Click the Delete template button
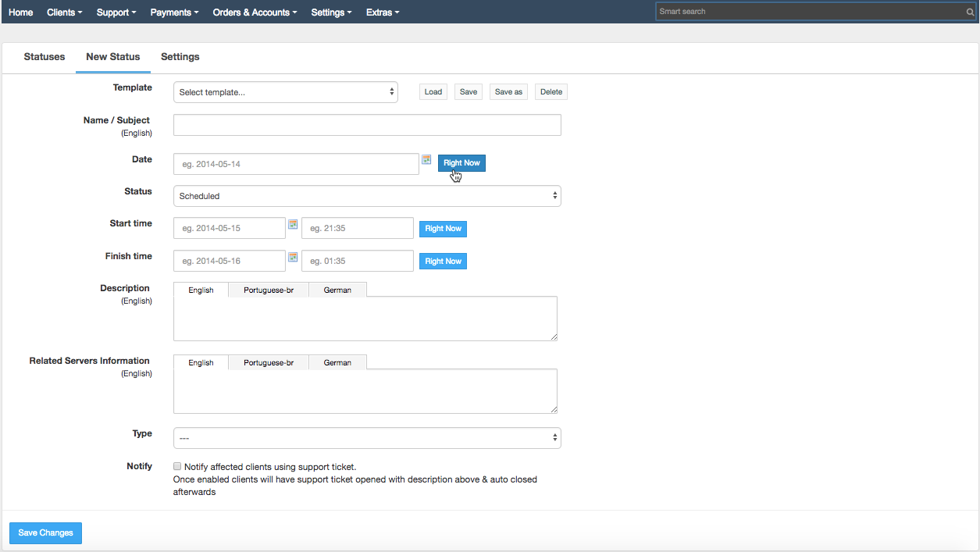 coord(551,91)
